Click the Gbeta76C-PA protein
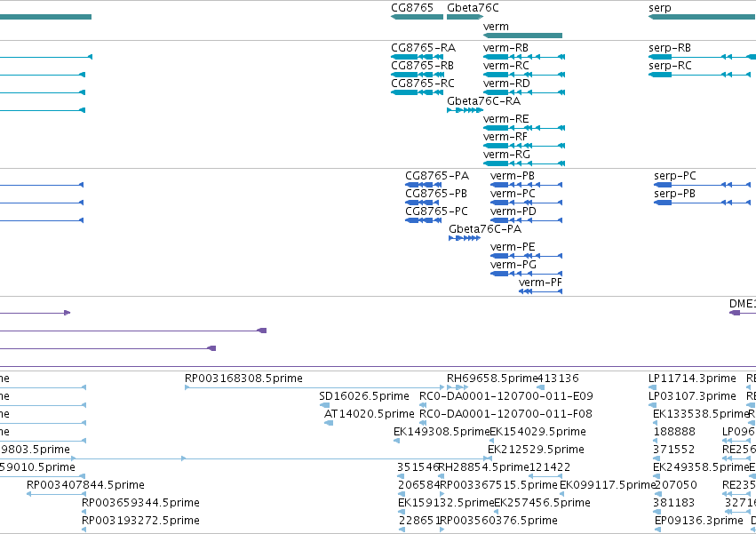The width and height of the screenshot is (756, 534). coord(465,238)
